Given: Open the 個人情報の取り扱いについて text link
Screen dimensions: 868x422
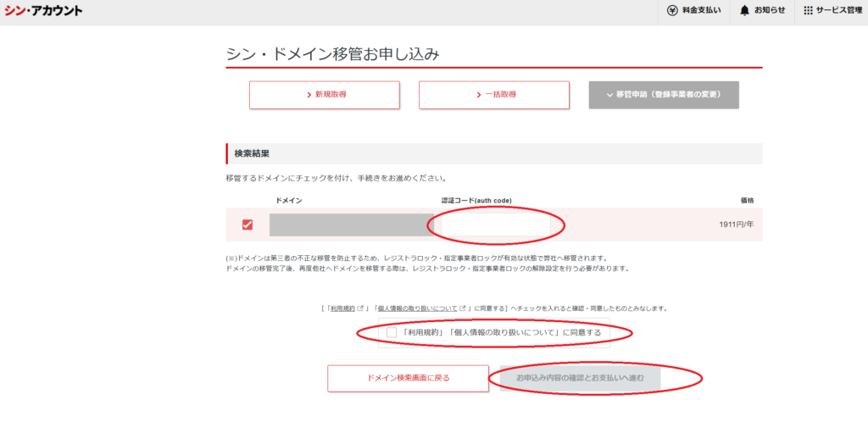Looking at the screenshot, I should coord(418,308).
